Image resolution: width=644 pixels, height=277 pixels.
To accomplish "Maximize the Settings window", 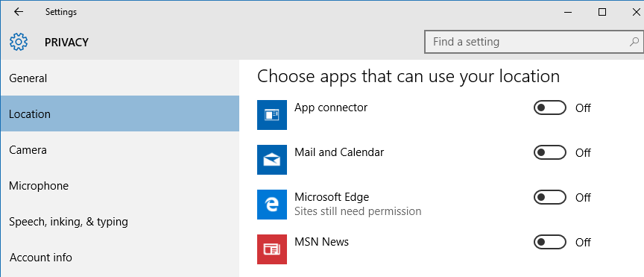I will click(x=602, y=13).
